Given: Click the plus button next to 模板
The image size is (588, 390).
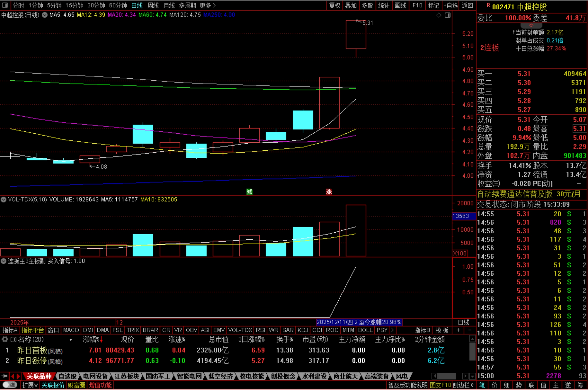Looking at the screenshot, I should (458, 330).
